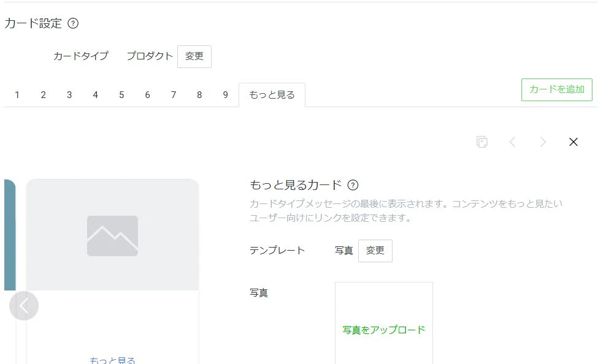Image resolution: width=606 pixels, height=364 pixels.
Task: Click the image placeholder in card preview
Action: coord(112,236)
